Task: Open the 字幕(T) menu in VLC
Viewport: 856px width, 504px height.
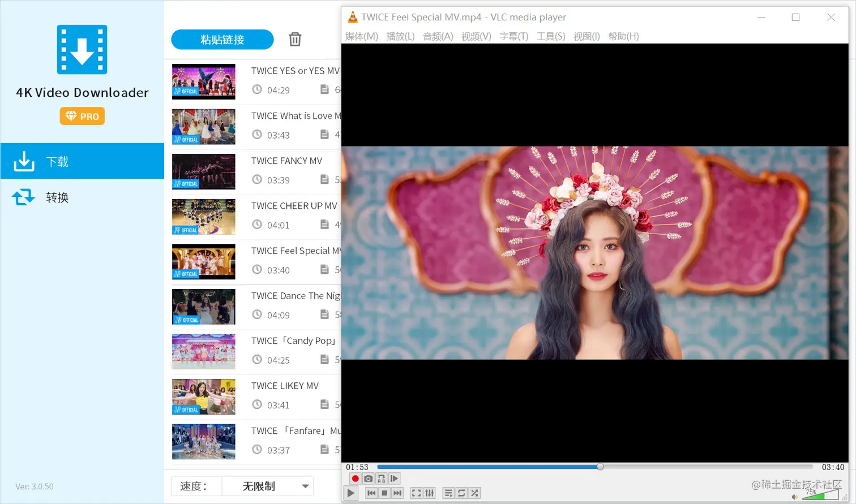Action: (x=513, y=36)
